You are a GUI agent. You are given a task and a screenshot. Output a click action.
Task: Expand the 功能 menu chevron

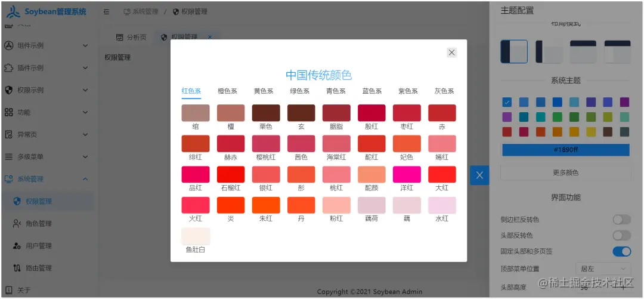pos(85,112)
